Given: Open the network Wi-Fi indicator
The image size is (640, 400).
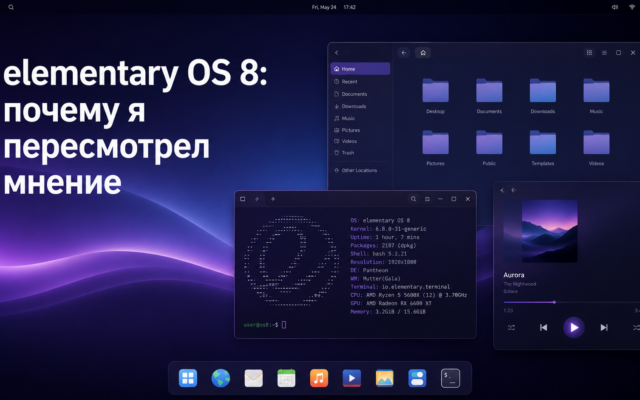Looking at the screenshot, I should (632, 7).
